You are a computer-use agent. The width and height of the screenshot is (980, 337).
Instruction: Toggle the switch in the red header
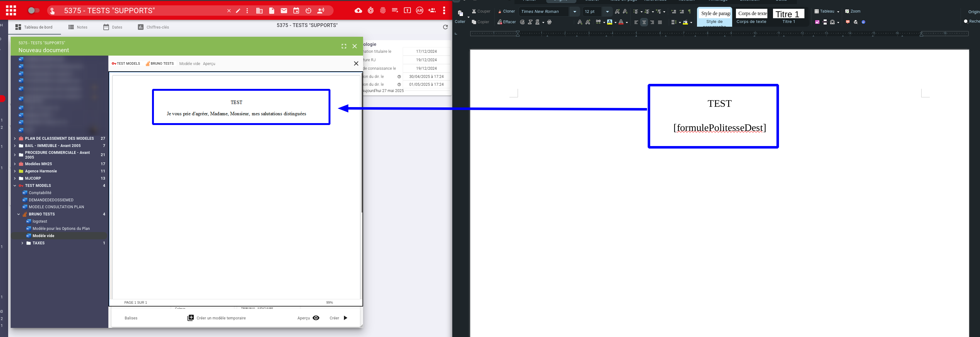(x=34, y=11)
